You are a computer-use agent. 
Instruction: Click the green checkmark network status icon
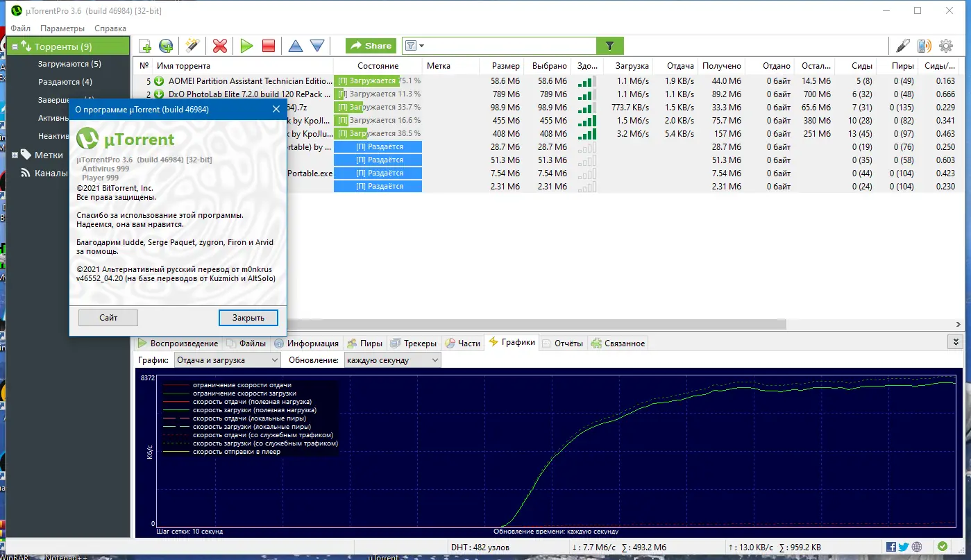[x=942, y=547]
